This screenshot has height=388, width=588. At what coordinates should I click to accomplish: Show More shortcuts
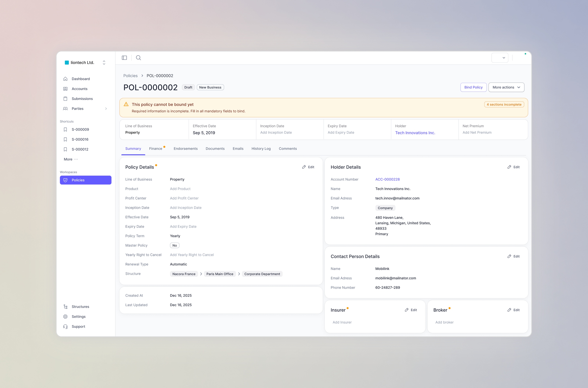(71, 159)
